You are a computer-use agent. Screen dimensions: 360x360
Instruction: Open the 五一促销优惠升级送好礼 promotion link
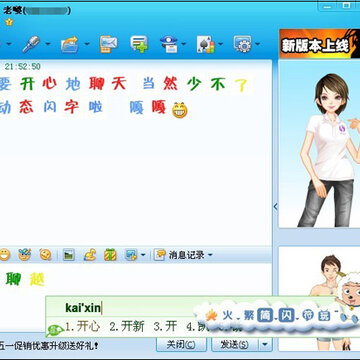(x=50, y=344)
